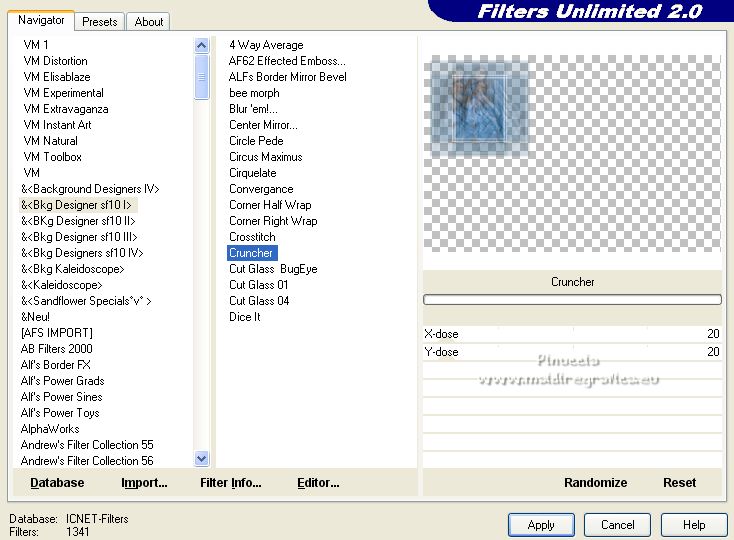Select VM Extravaganza category
The image size is (734, 540).
point(66,109)
